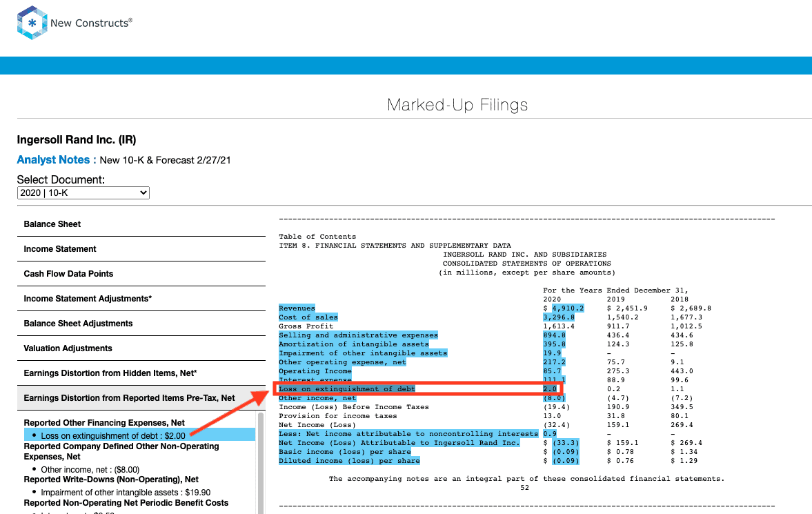
Task: Click Income (Loss) Before Income Taxes label
Action: tap(354, 407)
